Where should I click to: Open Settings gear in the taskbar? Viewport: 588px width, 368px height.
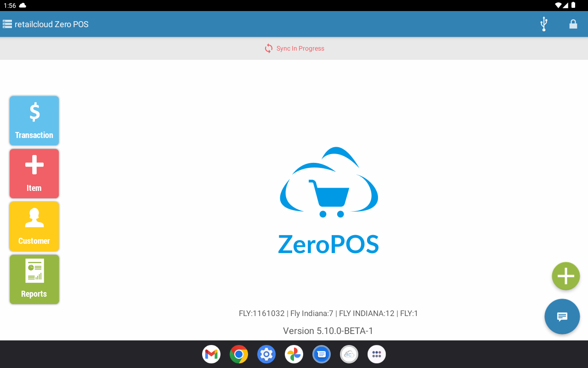point(266,354)
